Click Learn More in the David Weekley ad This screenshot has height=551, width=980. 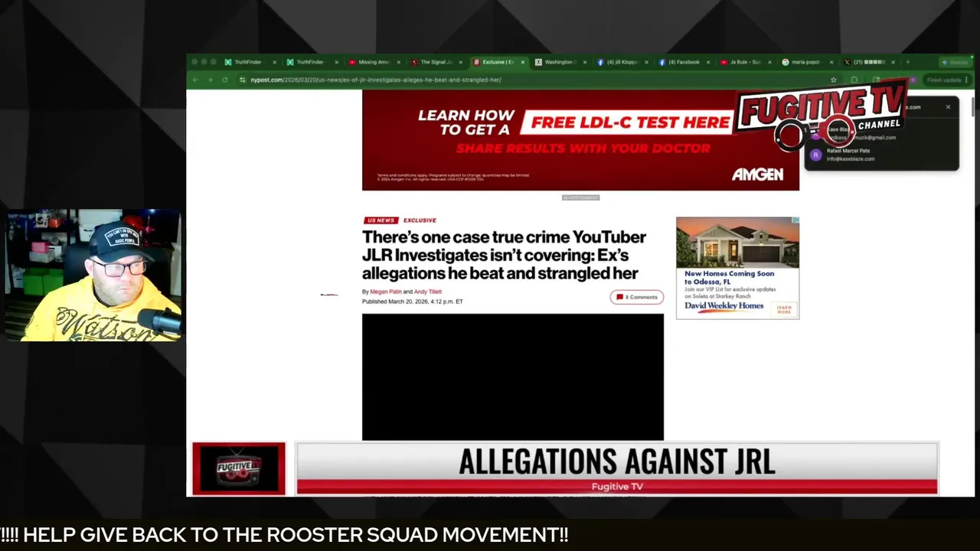coord(784,310)
